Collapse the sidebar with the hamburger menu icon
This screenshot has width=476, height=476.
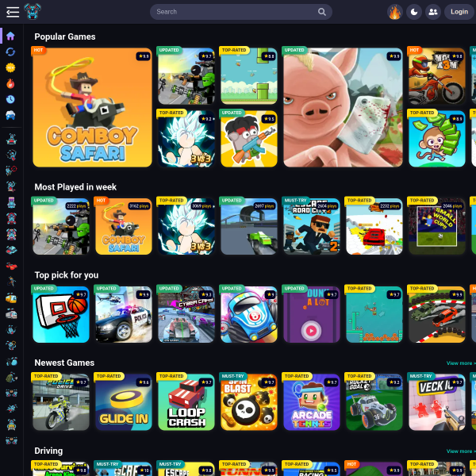[x=12, y=12]
